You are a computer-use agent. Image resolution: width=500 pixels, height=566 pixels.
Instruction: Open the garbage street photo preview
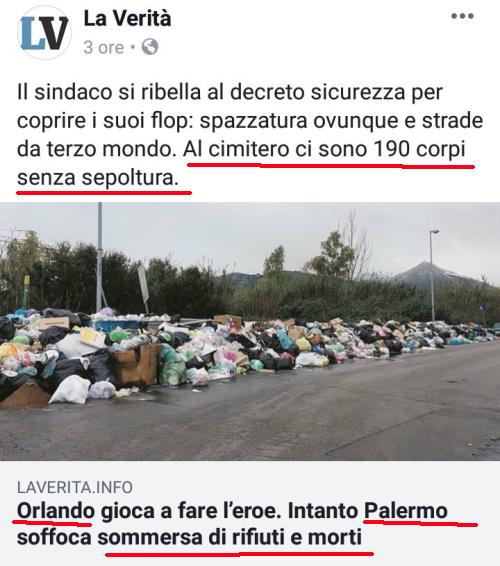(250, 331)
